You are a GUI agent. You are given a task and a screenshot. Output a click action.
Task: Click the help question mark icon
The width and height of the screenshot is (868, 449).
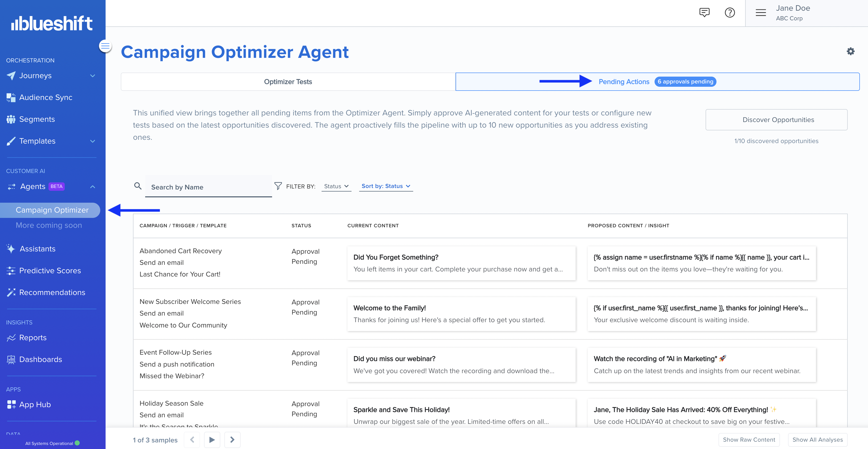tap(729, 12)
